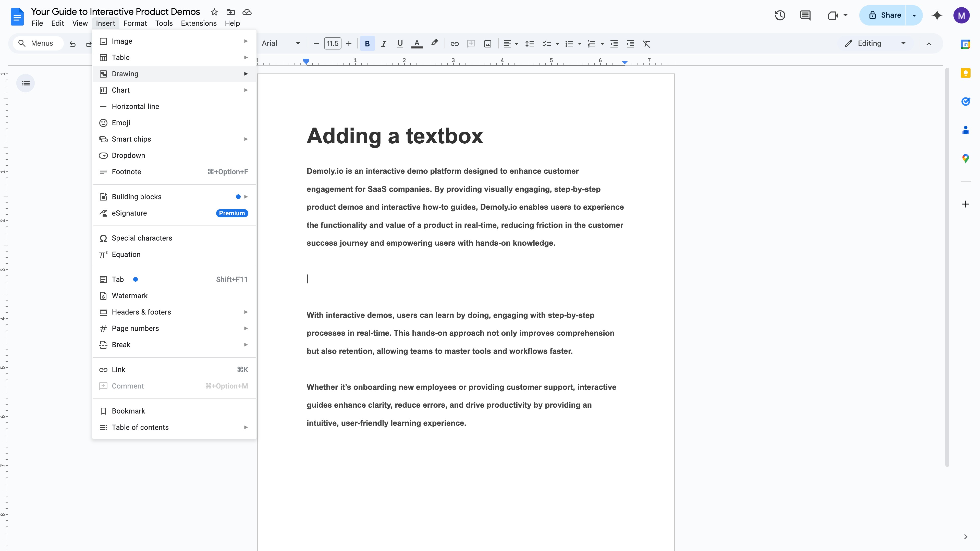The width and height of the screenshot is (980, 551).
Task: Click toolbar insert image icon
Action: 487,44
